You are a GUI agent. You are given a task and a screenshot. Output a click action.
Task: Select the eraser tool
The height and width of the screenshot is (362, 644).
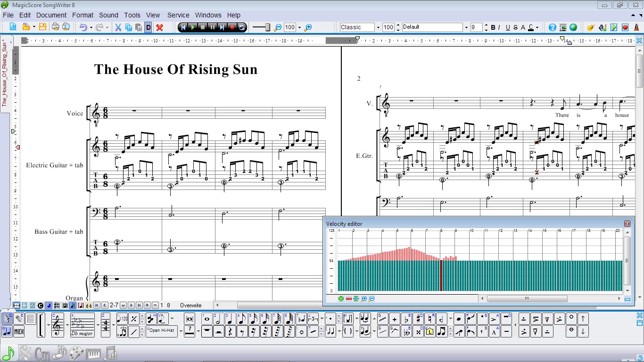pyautogui.click(x=19, y=319)
